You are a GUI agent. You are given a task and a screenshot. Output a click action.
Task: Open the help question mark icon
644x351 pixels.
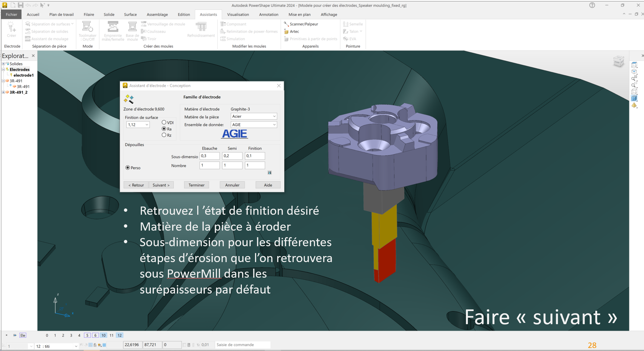(592, 5)
